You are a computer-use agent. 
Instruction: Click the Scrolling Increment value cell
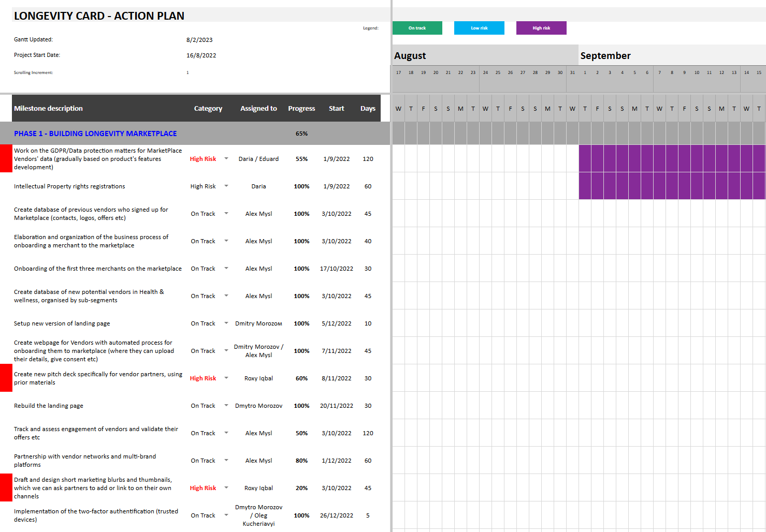(187, 72)
